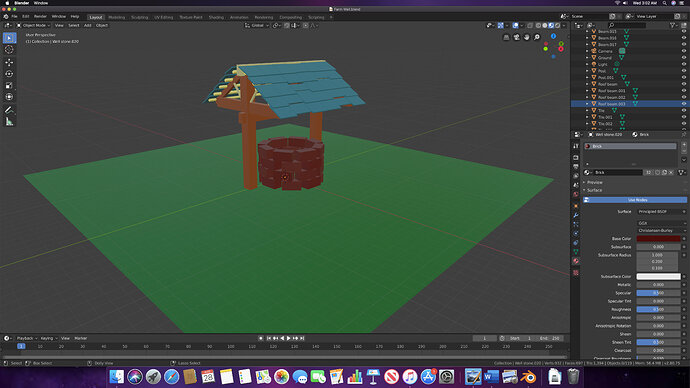
Task: Click the pan view hand icon
Action: 527,37
